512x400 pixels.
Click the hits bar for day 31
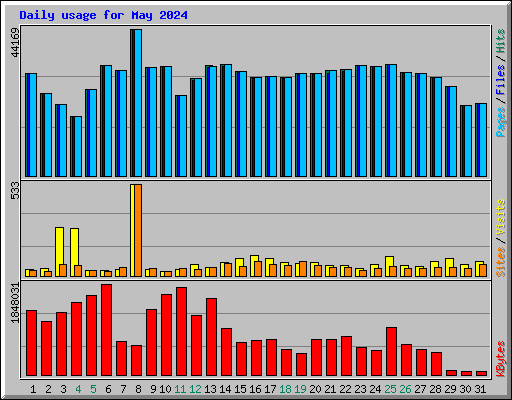point(481,140)
